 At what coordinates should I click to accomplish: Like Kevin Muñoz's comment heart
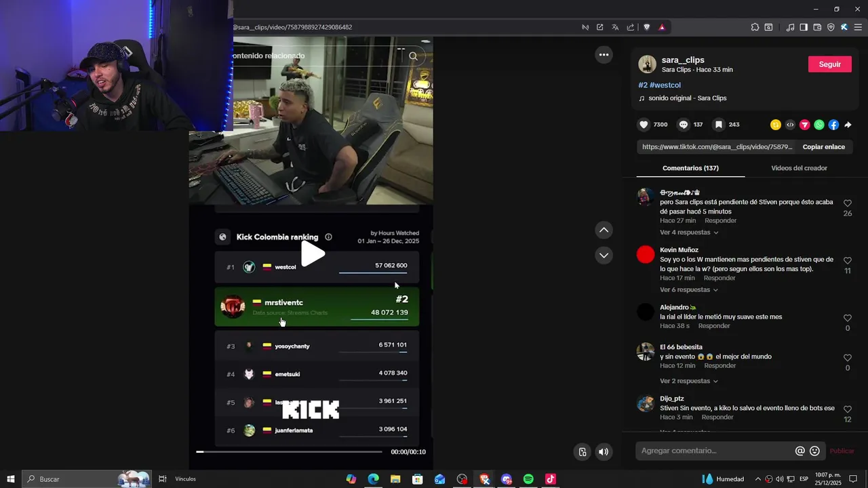click(848, 261)
